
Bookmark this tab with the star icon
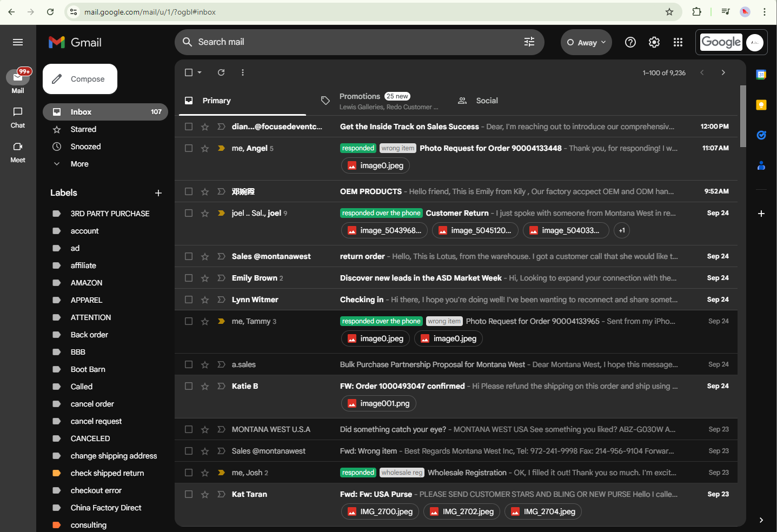pos(669,12)
